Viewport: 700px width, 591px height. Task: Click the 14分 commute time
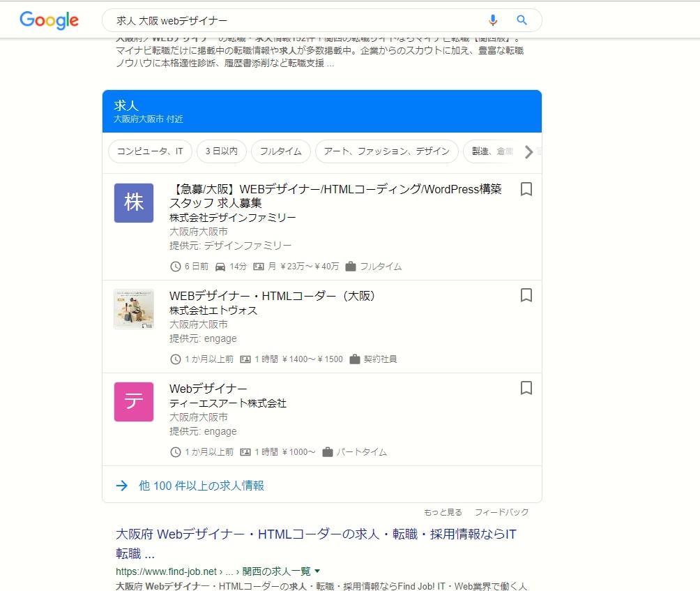click(x=238, y=267)
